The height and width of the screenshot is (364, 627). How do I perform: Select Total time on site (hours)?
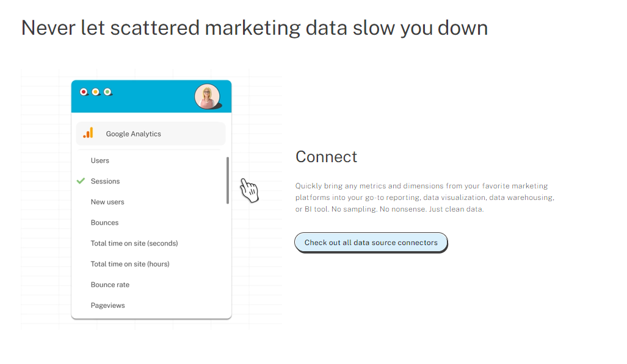(x=130, y=264)
